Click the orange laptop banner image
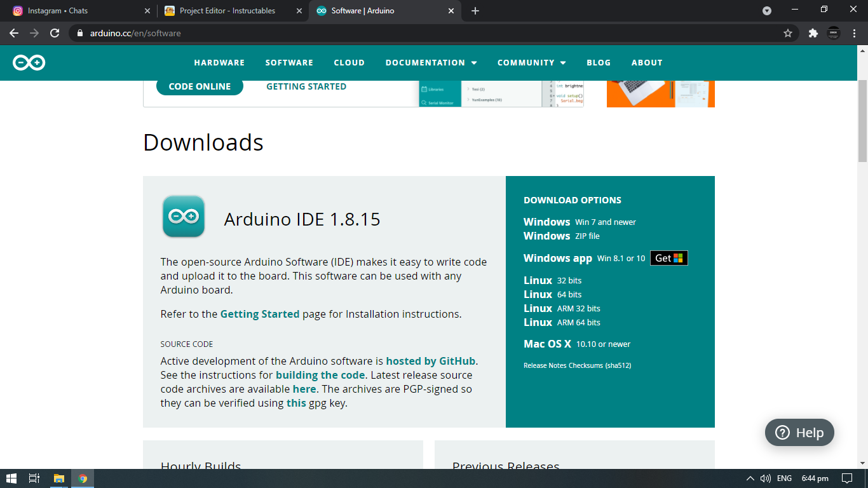This screenshot has height=488, width=868. pyautogui.click(x=661, y=93)
